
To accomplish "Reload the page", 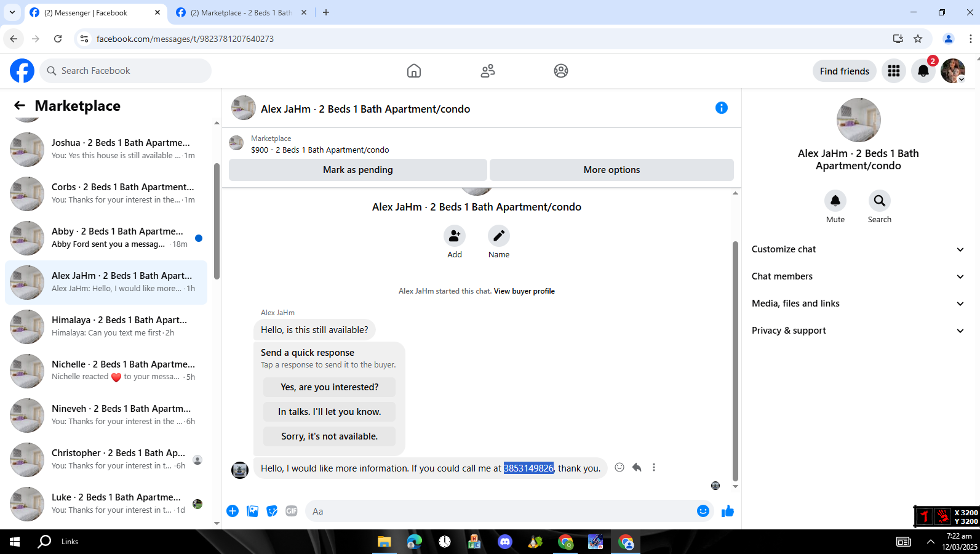I will point(58,39).
